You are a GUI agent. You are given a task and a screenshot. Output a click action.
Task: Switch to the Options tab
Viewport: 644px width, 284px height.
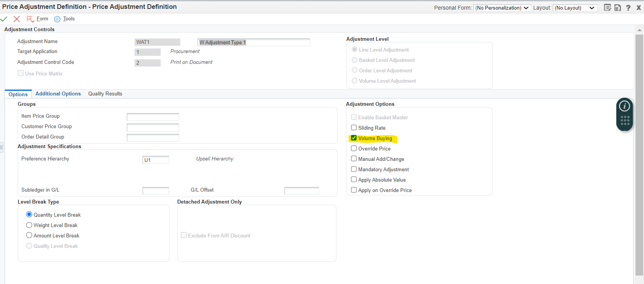coord(18,94)
